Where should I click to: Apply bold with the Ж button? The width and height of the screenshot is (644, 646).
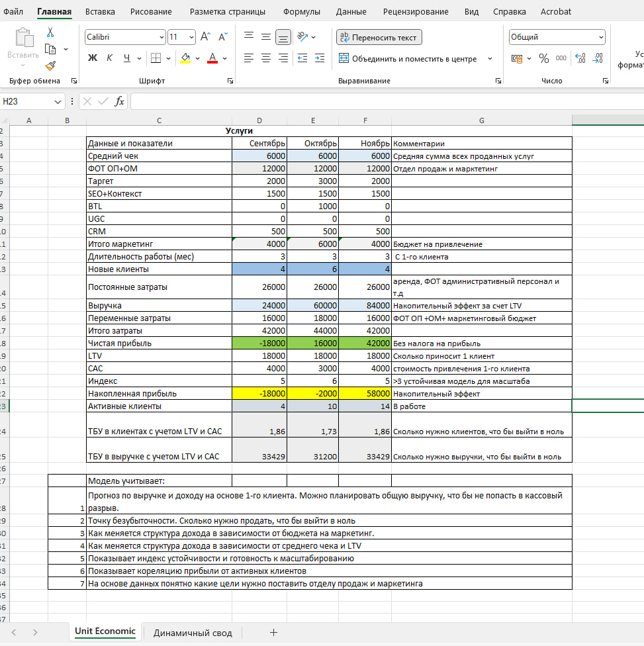coord(93,58)
